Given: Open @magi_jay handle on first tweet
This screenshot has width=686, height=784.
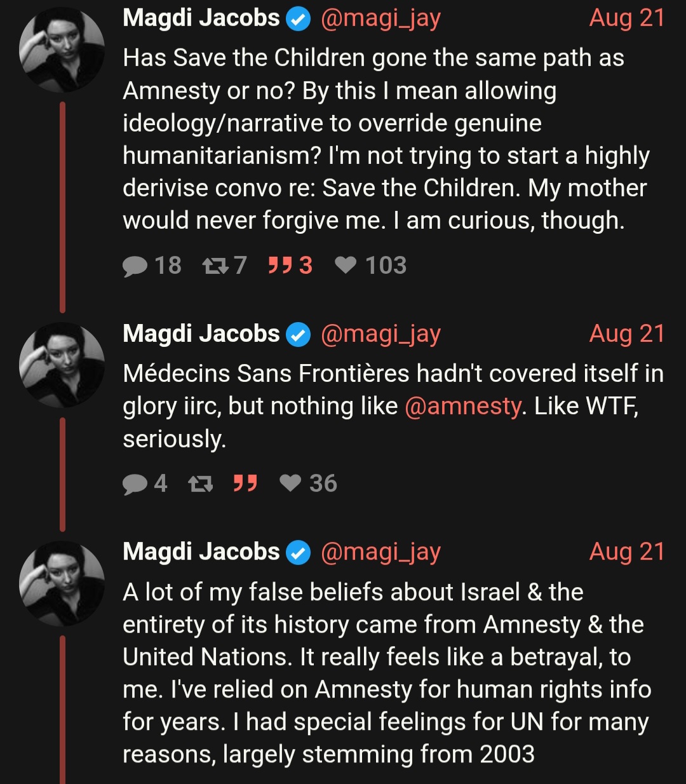Looking at the screenshot, I should click(380, 18).
